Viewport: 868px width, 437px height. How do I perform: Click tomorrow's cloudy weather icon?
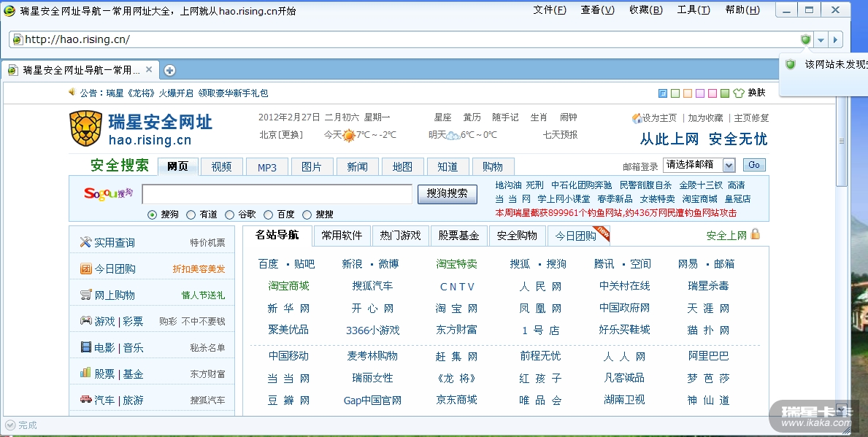pos(453,136)
